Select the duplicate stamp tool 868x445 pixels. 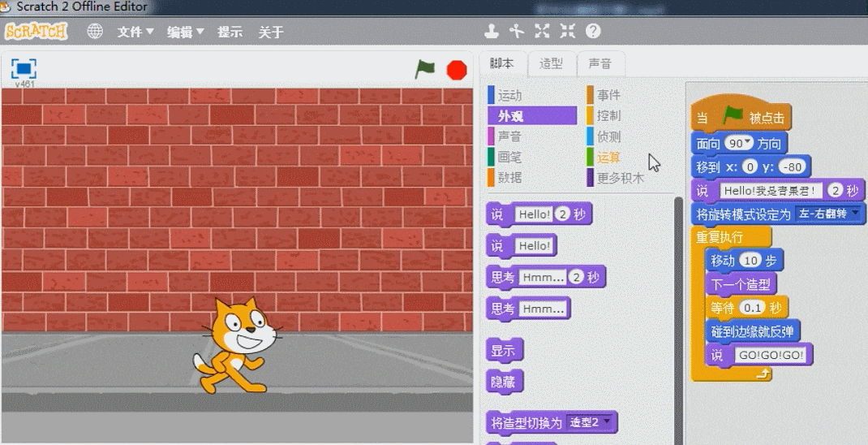click(x=491, y=32)
